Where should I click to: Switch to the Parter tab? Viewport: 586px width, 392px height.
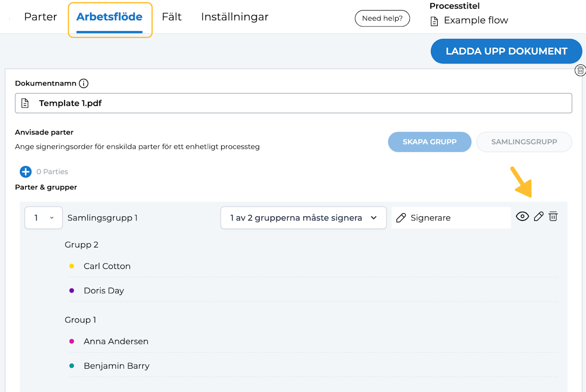[40, 17]
